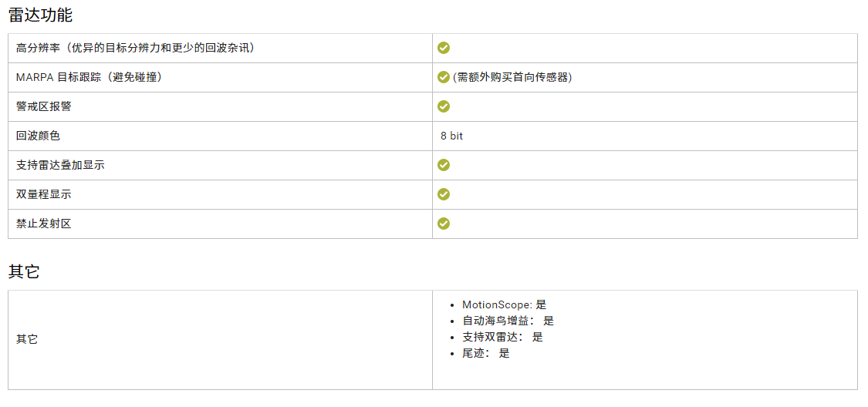Click the check icon for 禁止发射区

(x=444, y=224)
